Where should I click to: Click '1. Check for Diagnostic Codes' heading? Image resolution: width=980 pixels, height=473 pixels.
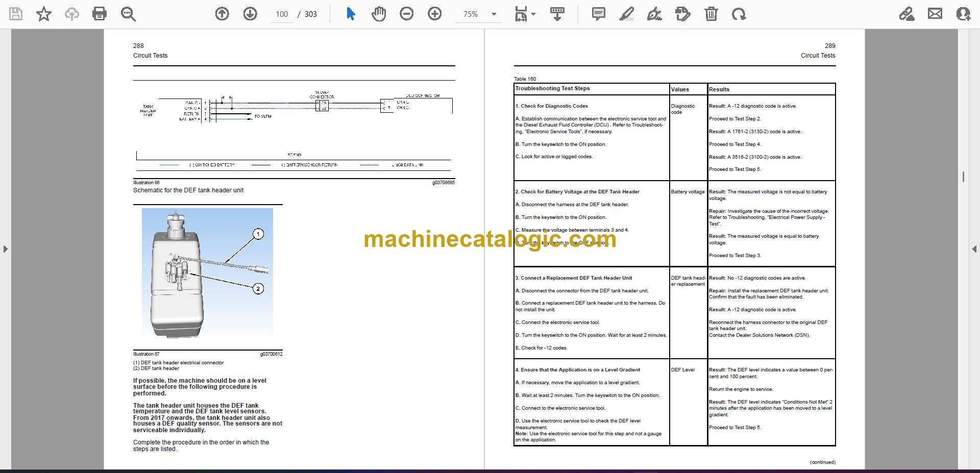(x=551, y=106)
